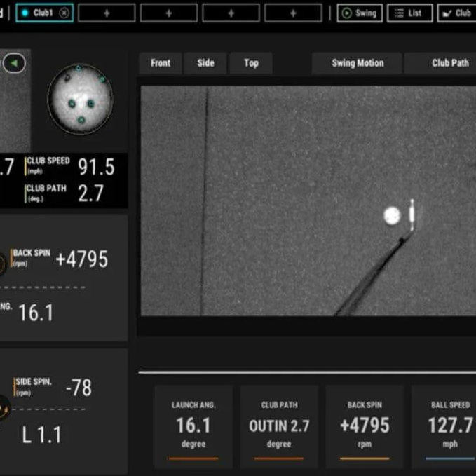The height and width of the screenshot is (476, 476).
Task: Select the Back Spin +4795 card
Action: tap(365, 426)
